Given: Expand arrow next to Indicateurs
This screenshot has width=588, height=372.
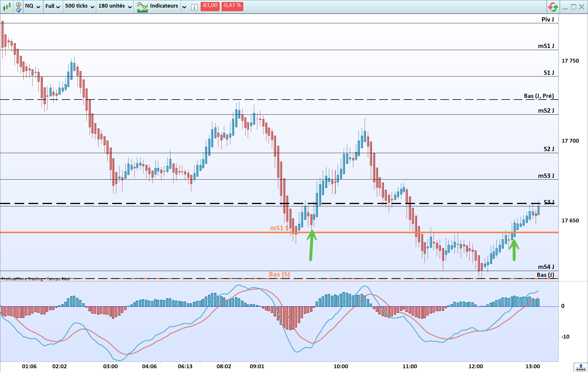Looking at the screenshot, I should 184,7.
